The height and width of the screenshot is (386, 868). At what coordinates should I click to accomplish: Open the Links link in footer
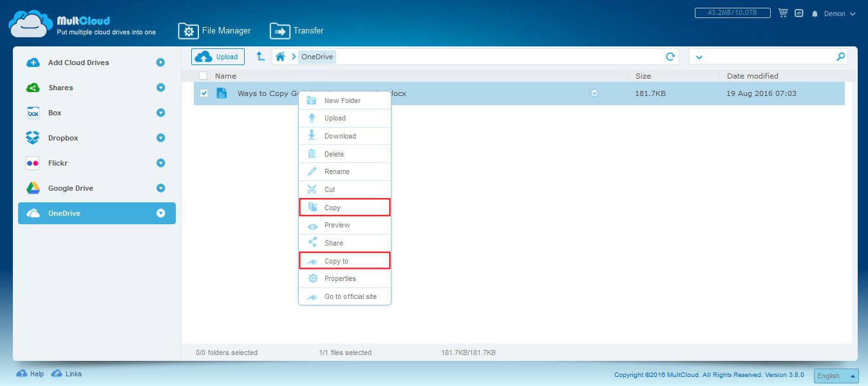(x=73, y=374)
